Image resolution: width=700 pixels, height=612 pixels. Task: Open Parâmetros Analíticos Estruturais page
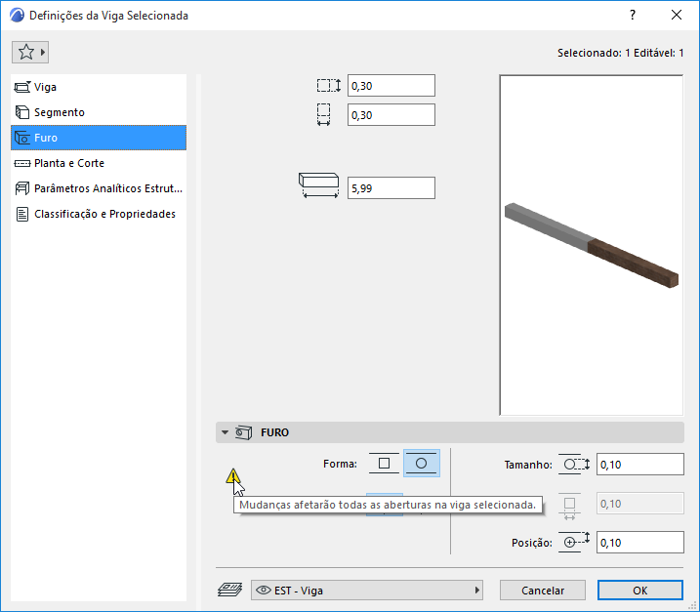99,188
